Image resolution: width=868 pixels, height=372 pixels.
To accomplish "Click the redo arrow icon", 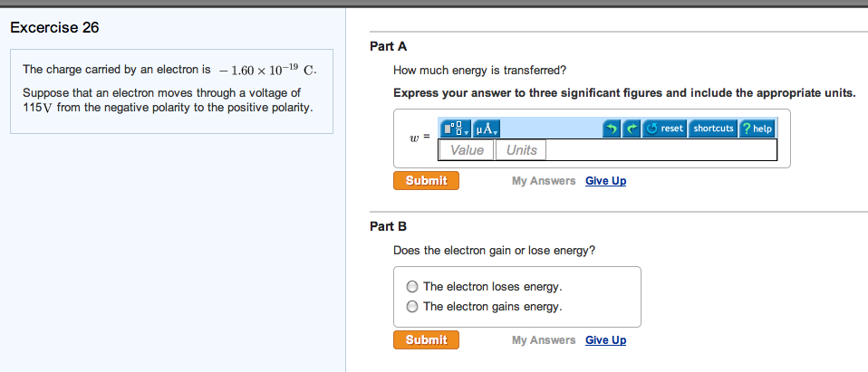I will click(x=632, y=129).
